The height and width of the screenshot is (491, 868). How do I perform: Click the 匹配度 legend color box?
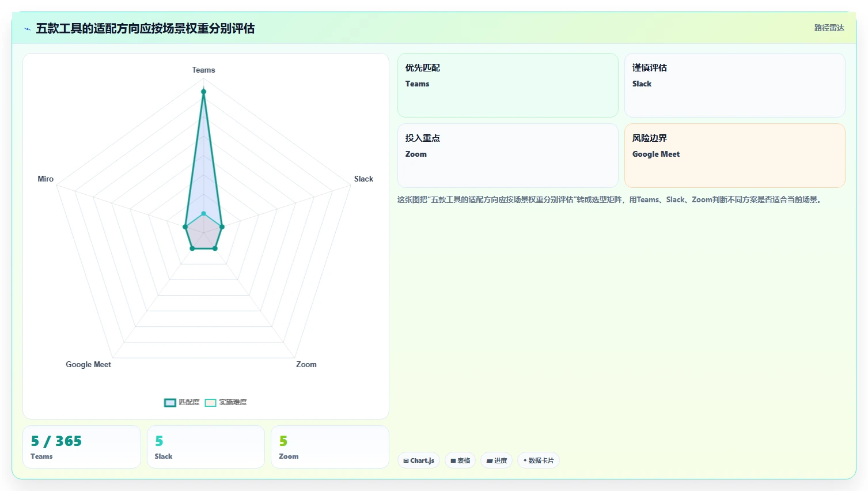point(170,403)
